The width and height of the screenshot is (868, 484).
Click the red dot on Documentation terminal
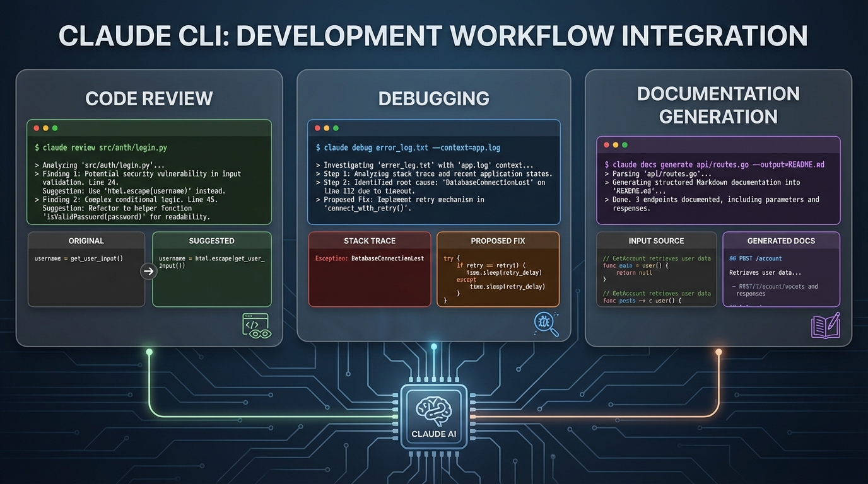606,144
